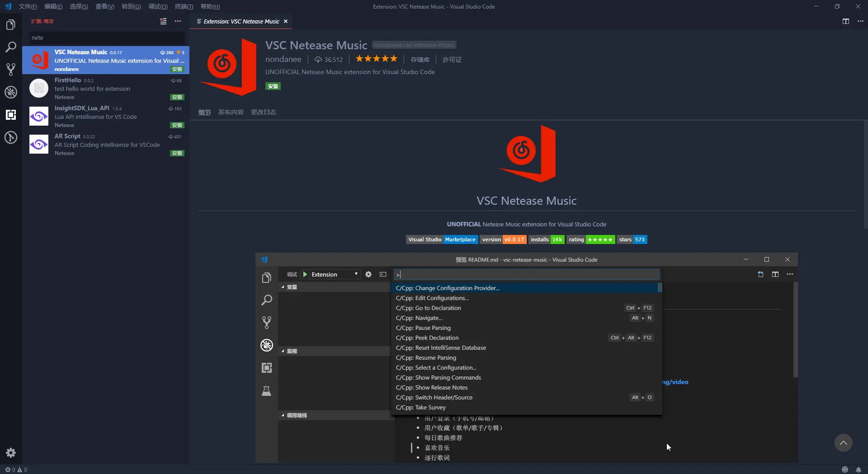Install the InsightSDK_Lua_API extension

pyautogui.click(x=177, y=125)
